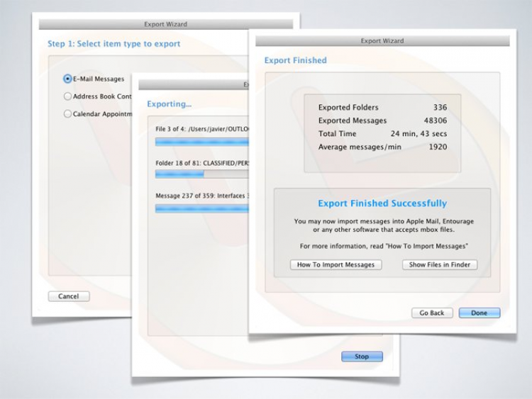Click the Exported Messages label
532x399 pixels.
(x=353, y=120)
